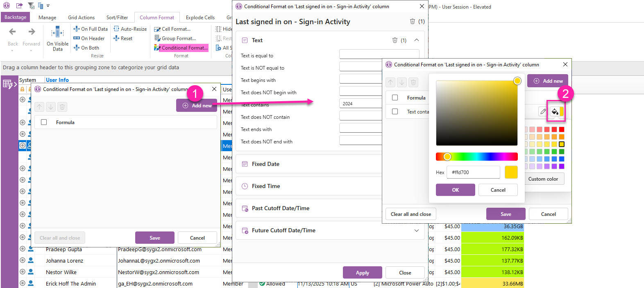Expand Future Cutoff Date/Time section
Screen dimensions: 644x288
pos(417,231)
